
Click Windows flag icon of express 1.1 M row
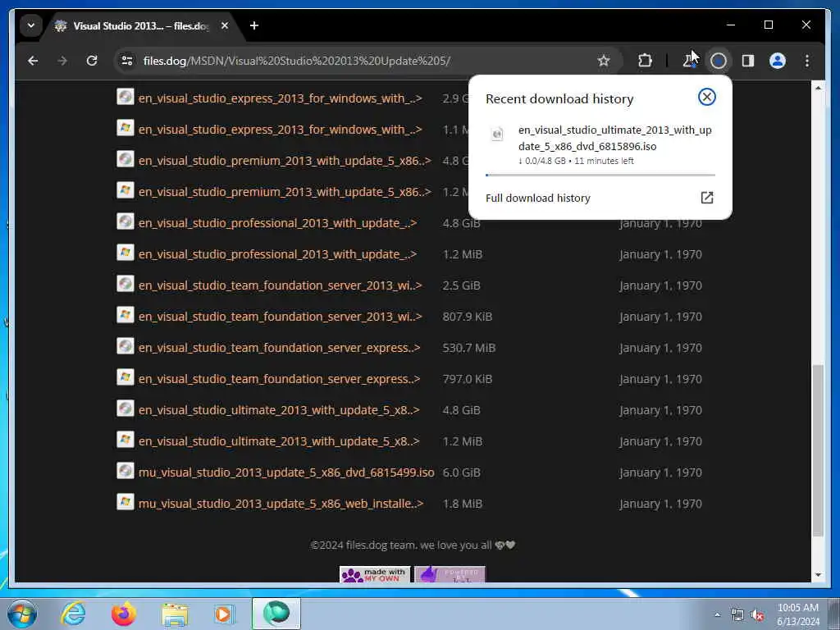tap(126, 127)
